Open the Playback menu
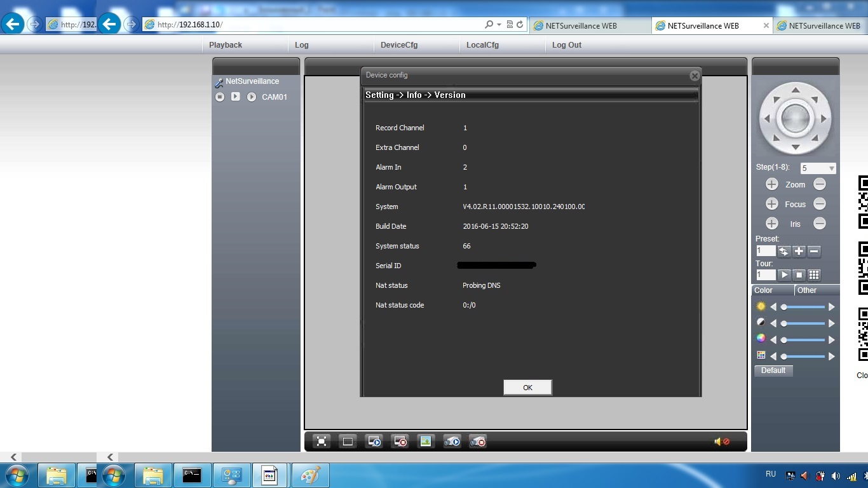 (x=226, y=45)
